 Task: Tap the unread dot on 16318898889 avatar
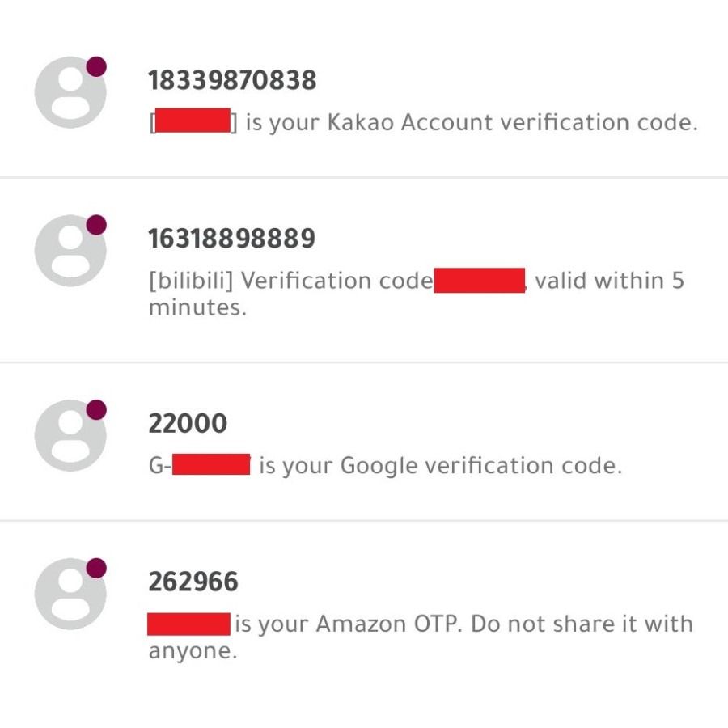tap(96, 225)
